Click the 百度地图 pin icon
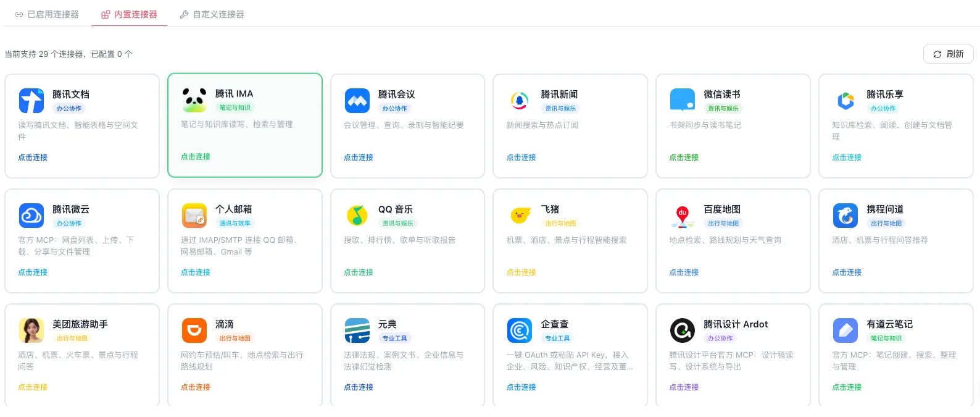 point(683,216)
